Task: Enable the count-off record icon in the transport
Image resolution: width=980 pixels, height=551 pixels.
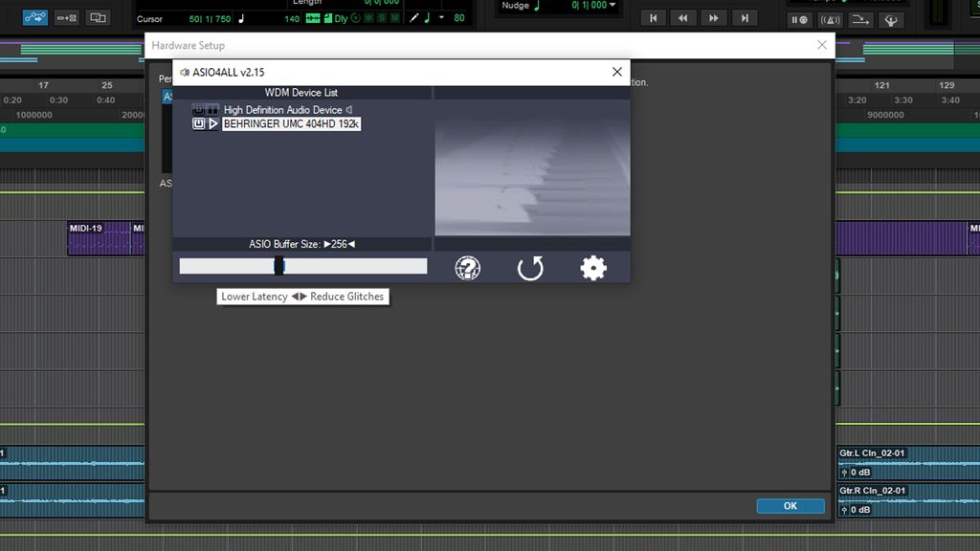Action: [799, 20]
